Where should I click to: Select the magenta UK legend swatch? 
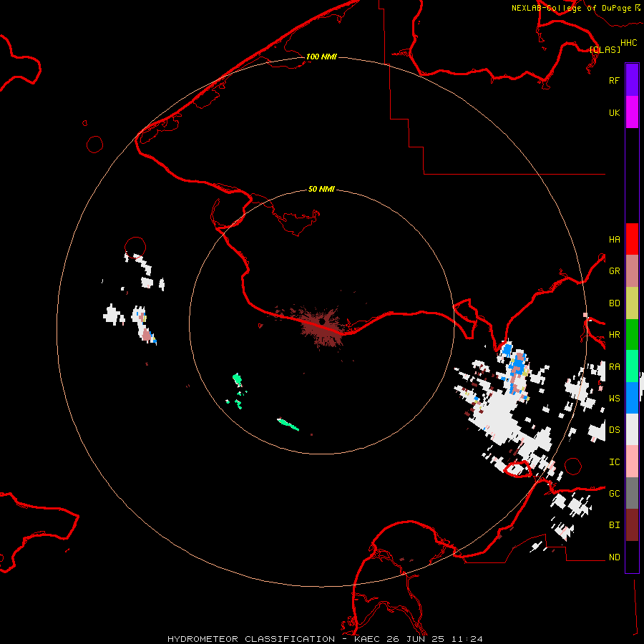(x=632, y=112)
